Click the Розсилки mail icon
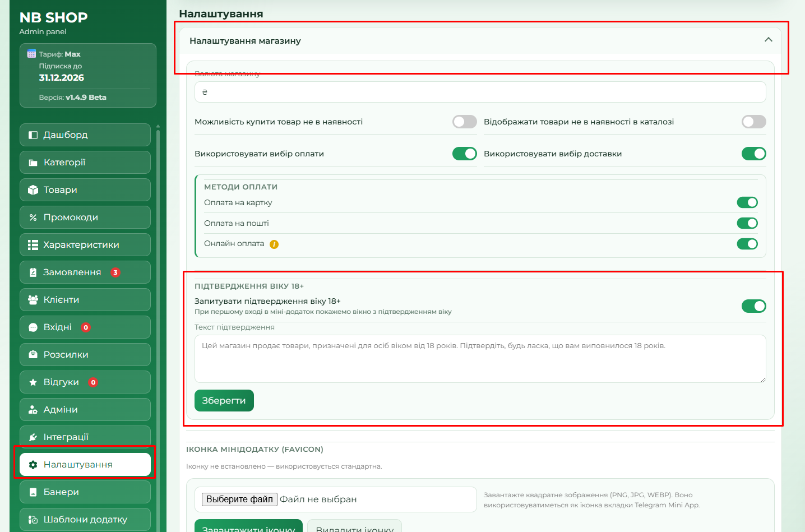This screenshot has width=805, height=532. point(33,355)
